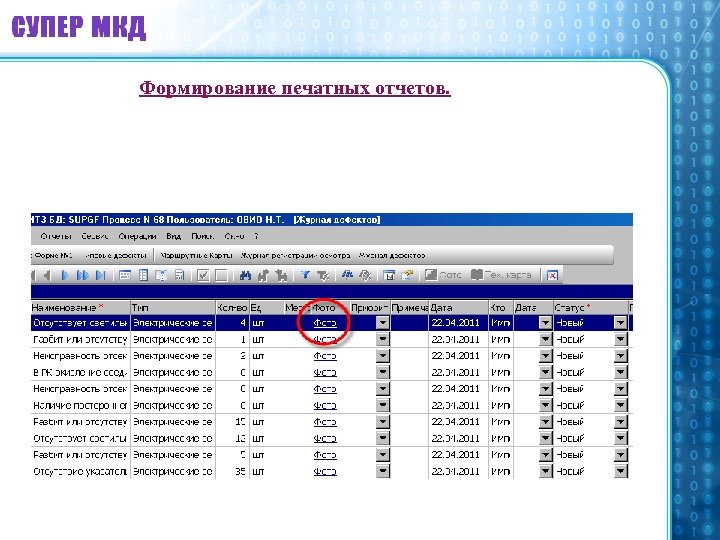Viewport: 720px width, 540px height.
Task: Click Новый status in the quantity 5 row
Action: pyautogui.click(x=570, y=455)
